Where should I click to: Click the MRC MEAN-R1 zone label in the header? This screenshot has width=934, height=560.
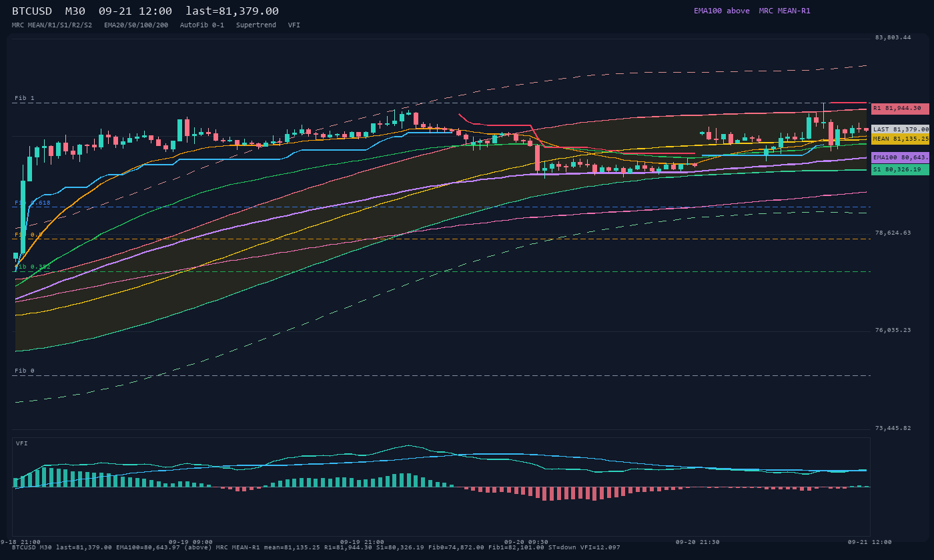pyautogui.click(x=785, y=11)
